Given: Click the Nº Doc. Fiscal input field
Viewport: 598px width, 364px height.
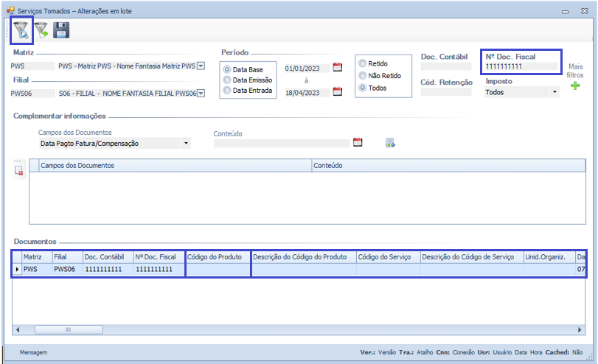Looking at the screenshot, I should [x=521, y=66].
